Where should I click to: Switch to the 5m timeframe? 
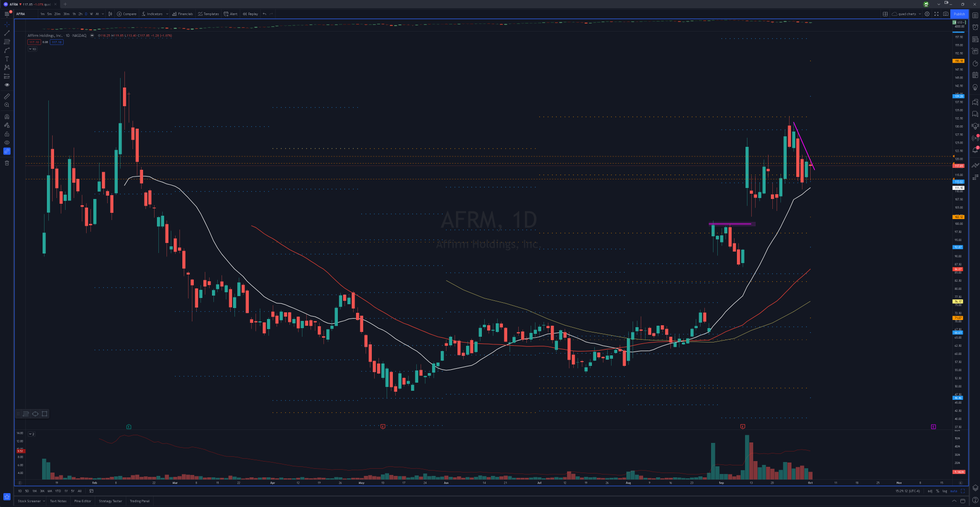[49, 14]
